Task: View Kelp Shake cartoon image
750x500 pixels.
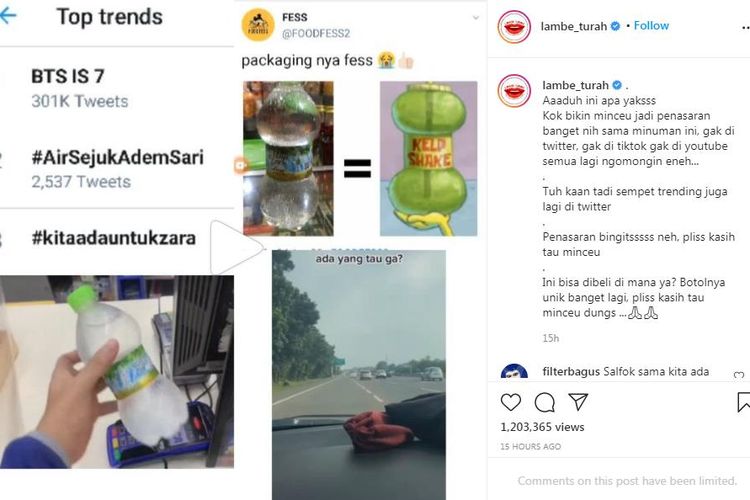Action: 429,158
